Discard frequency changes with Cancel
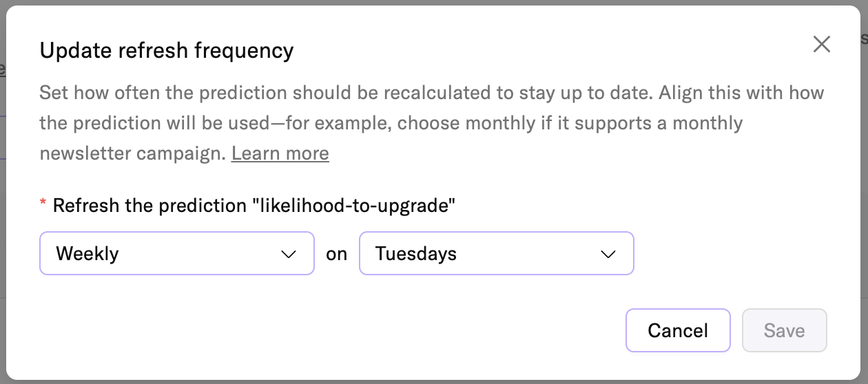This screenshot has width=868, height=384. [x=678, y=330]
